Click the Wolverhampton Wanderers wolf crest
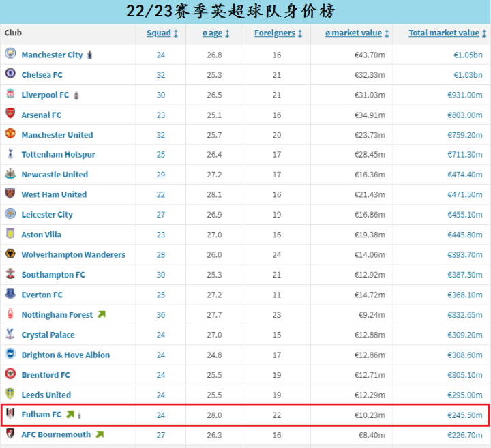Viewport: 491px width, 448px height. [x=10, y=254]
